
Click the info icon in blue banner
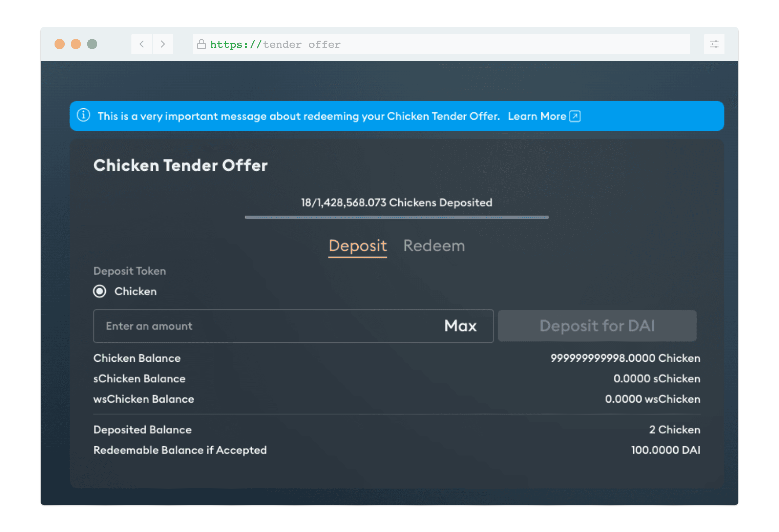[x=83, y=115]
